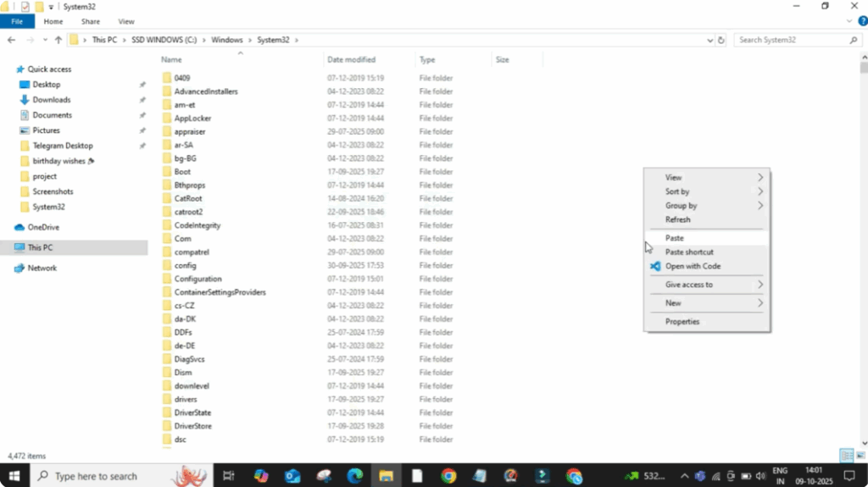The width and height of the screenshot is (868, 487).
Task: Click System32 breadcrumb segment
Action: pos(273,40)
